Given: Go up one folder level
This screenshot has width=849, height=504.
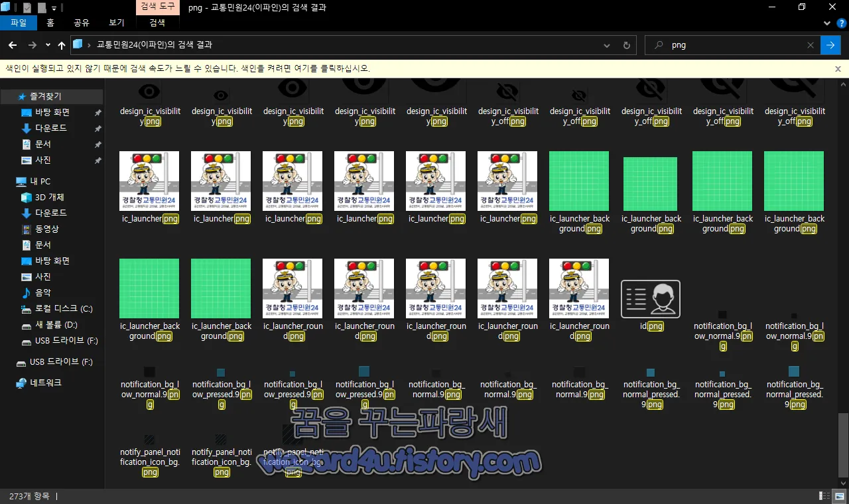Looking at the screenshot, I should pos(62,45).
